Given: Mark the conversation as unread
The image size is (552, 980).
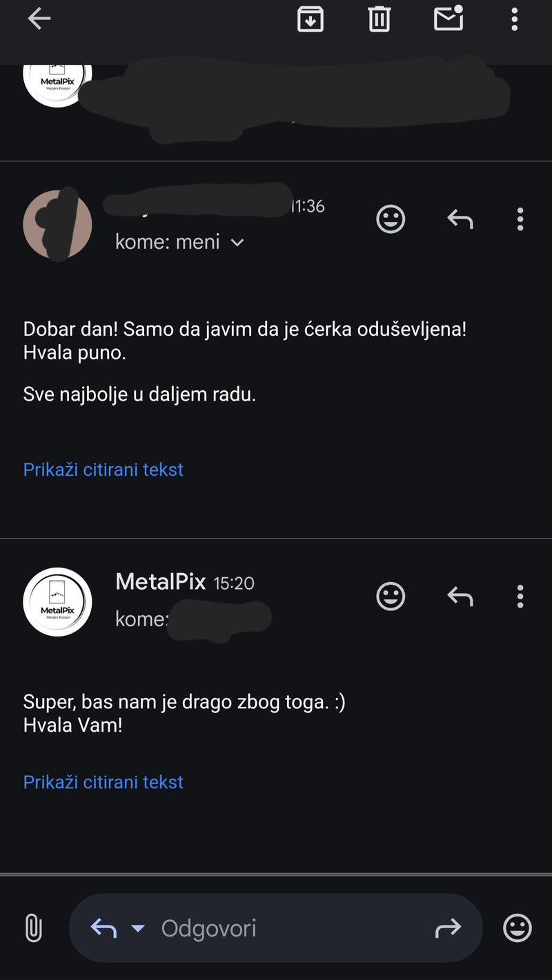Looking at the screenshot, I should click(x=448, y=18).
